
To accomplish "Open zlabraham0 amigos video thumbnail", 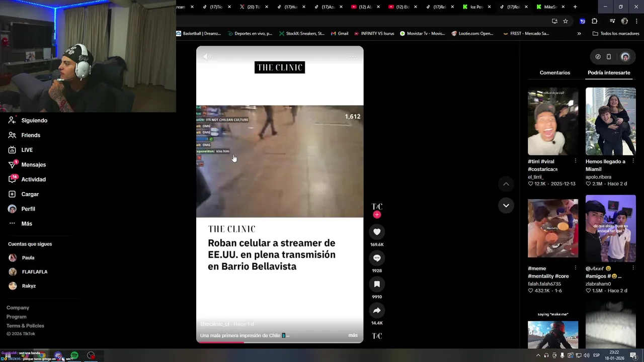I will [611, 228].
